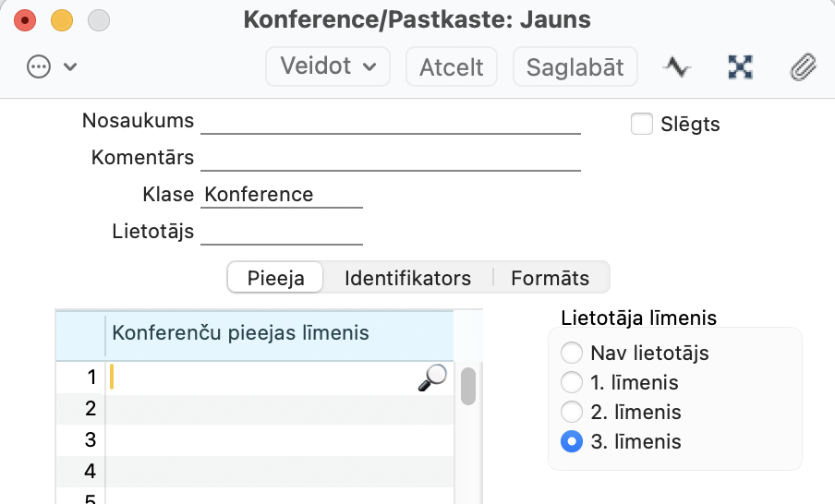Select the 2. līmenis radio button
This screenshot has height=504, width=835.
(x=572, y=412)
